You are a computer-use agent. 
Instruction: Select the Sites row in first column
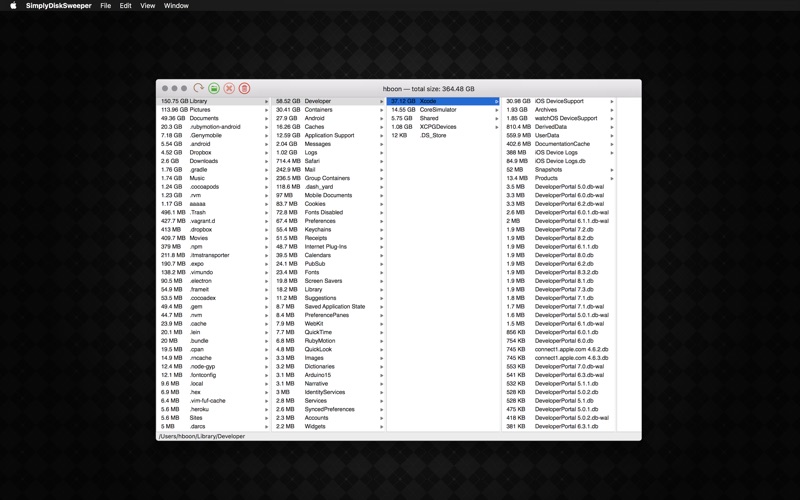[213, 418]
